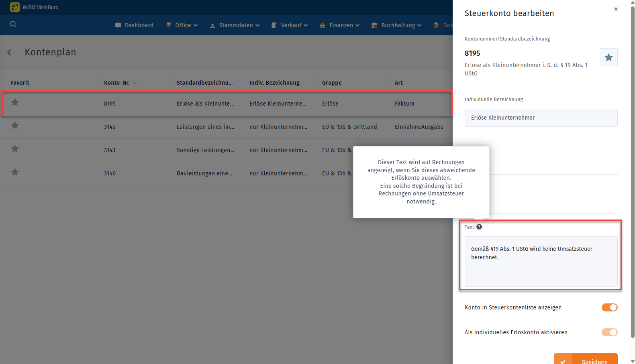Select account number 3143 cell
Screen dimensions: 635x364
click(x=110, y=150)
